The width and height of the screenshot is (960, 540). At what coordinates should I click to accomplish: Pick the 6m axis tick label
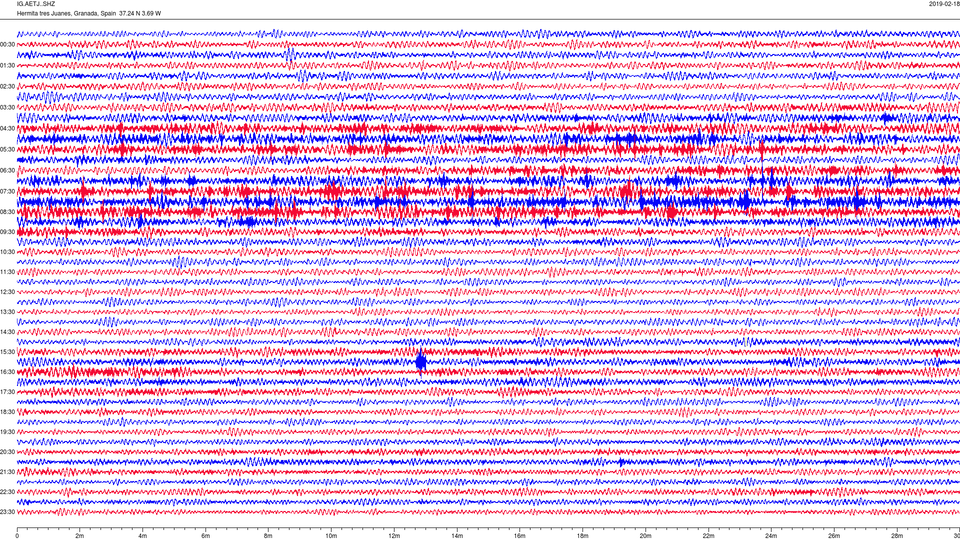coord(206,536)
